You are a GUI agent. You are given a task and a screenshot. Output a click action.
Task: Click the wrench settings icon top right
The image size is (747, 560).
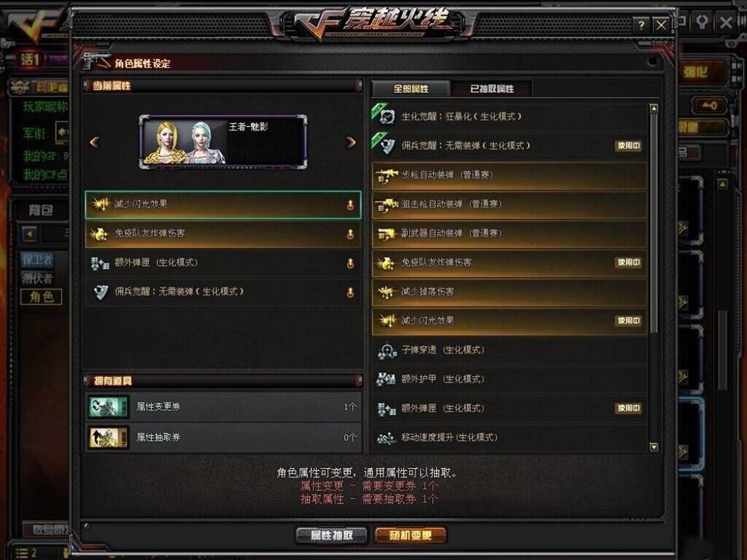703,22
